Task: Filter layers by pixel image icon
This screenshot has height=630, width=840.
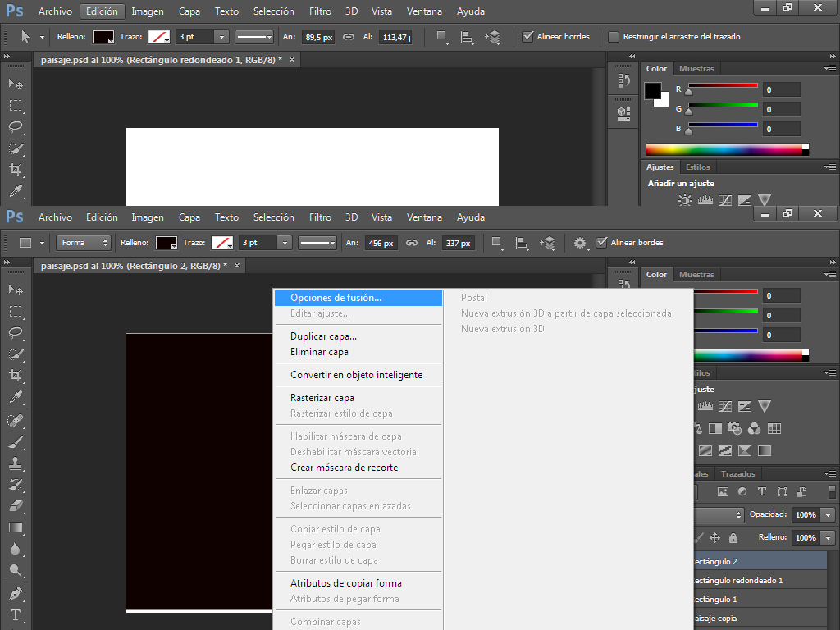Action: [x=724, y=492]
